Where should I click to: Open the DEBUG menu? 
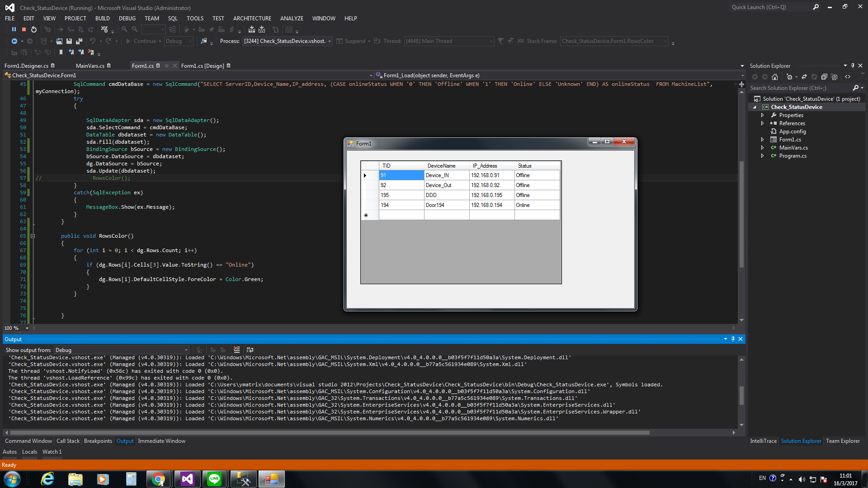coord(127,19)
